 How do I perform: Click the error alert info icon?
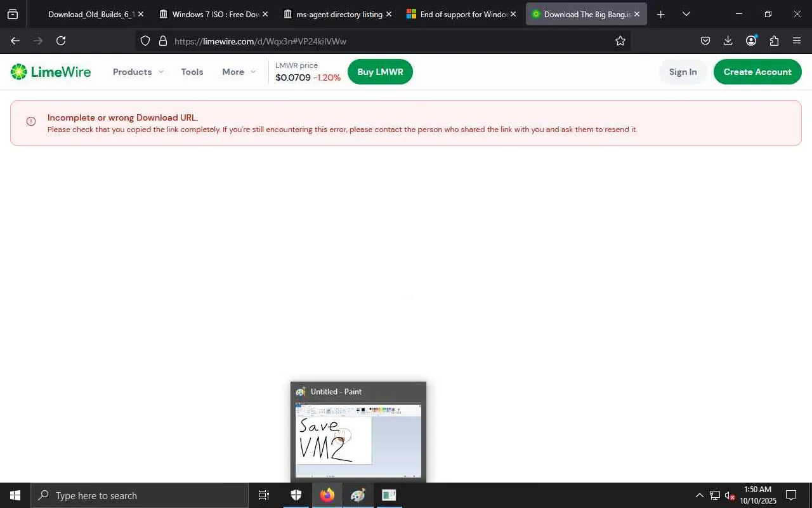coord(31,121)
